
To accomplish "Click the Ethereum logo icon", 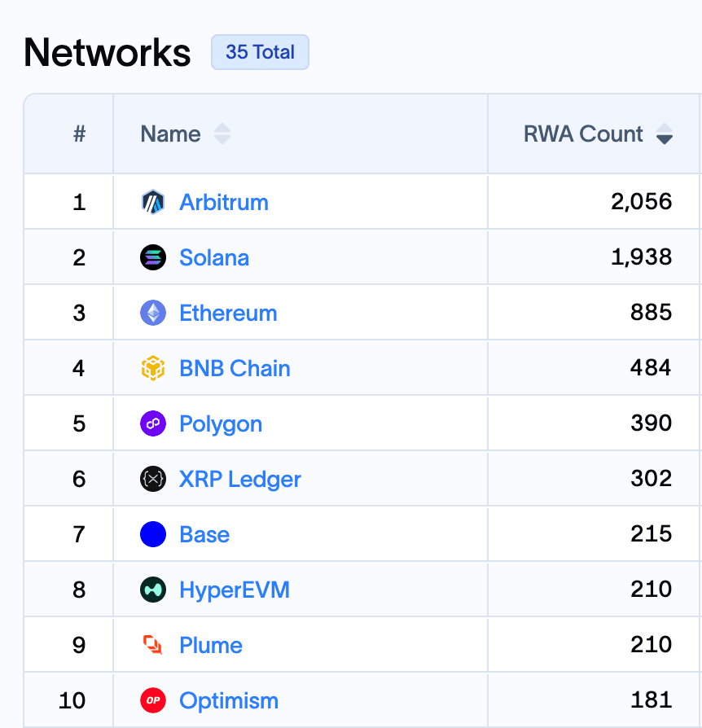I will click(x=153, y=313).
